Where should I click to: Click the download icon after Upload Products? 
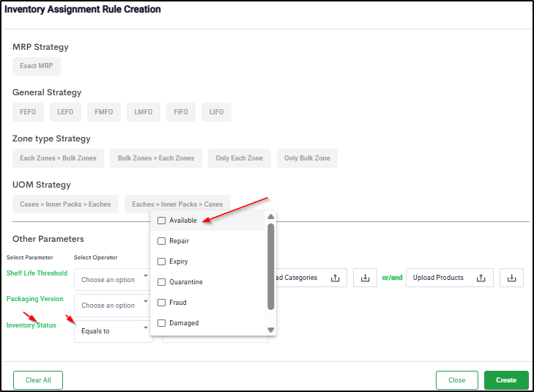[511, 278]
